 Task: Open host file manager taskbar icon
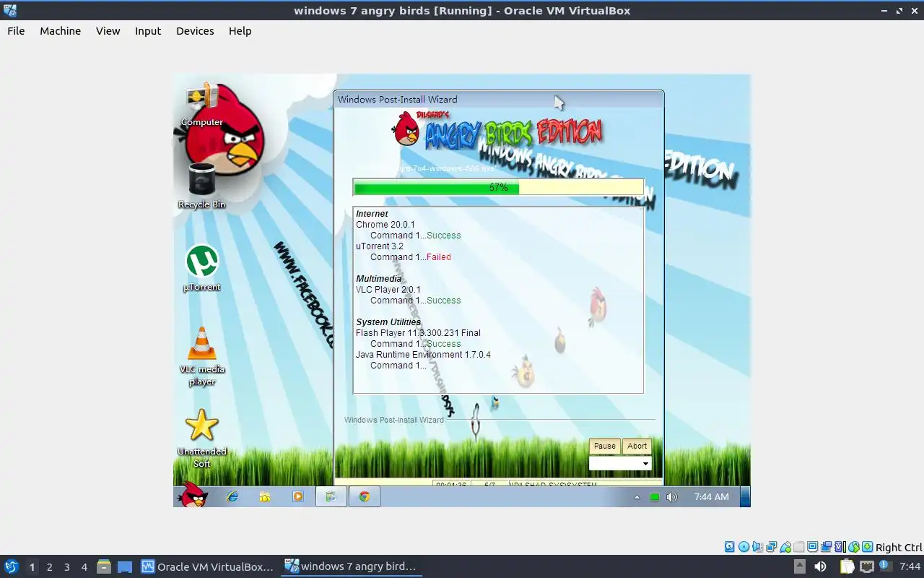pyautogui.click(x=104, y=566)
